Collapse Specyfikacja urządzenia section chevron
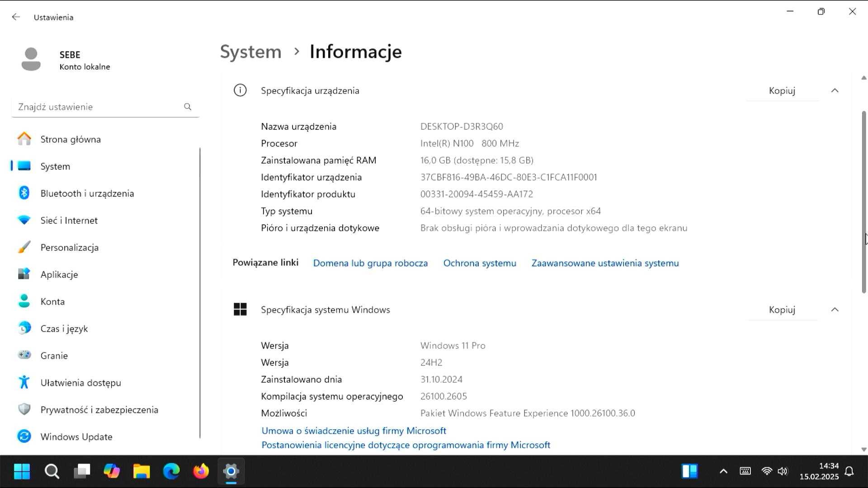Viewport: 868px width, 488px height. [x=835, y=90]
